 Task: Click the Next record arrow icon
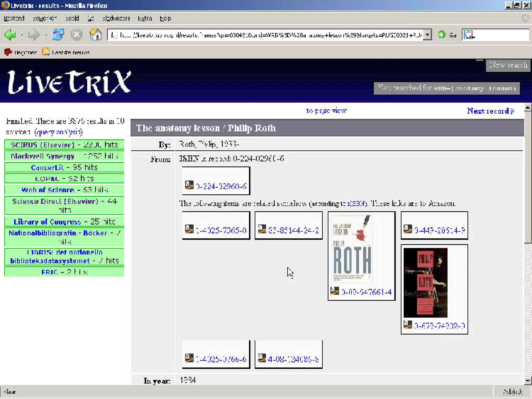[x=513, y=111]
